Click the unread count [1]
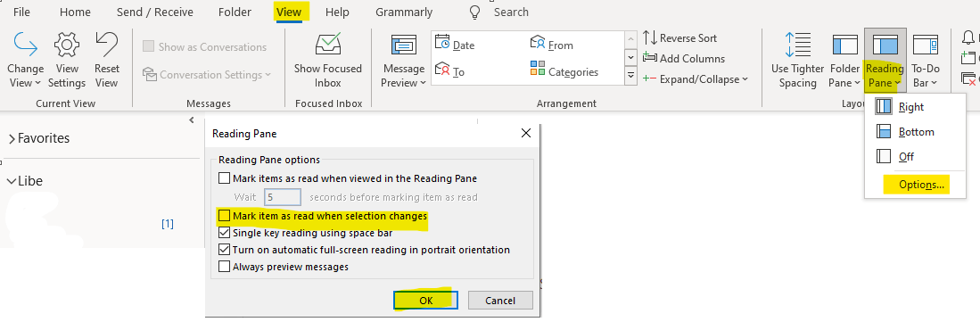Screen dimensions: 980x322 click(168, 224)
